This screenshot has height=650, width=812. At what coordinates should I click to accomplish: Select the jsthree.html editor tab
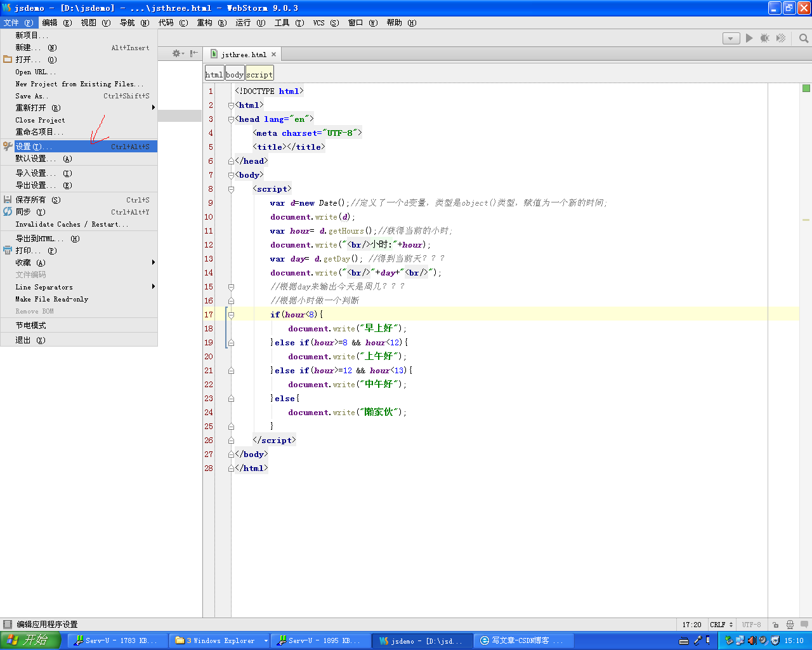[x=243, y=55]
